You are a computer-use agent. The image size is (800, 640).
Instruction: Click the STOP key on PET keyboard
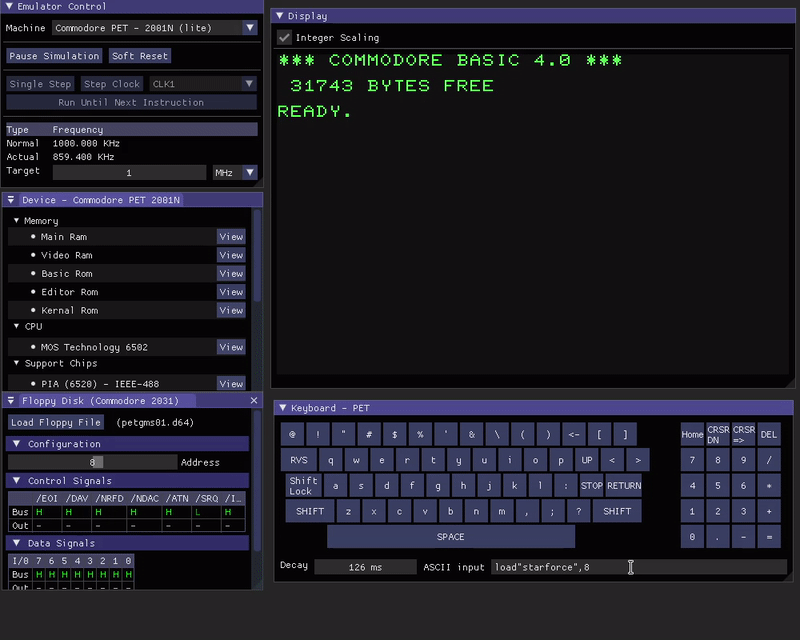(x=591, y=485)
